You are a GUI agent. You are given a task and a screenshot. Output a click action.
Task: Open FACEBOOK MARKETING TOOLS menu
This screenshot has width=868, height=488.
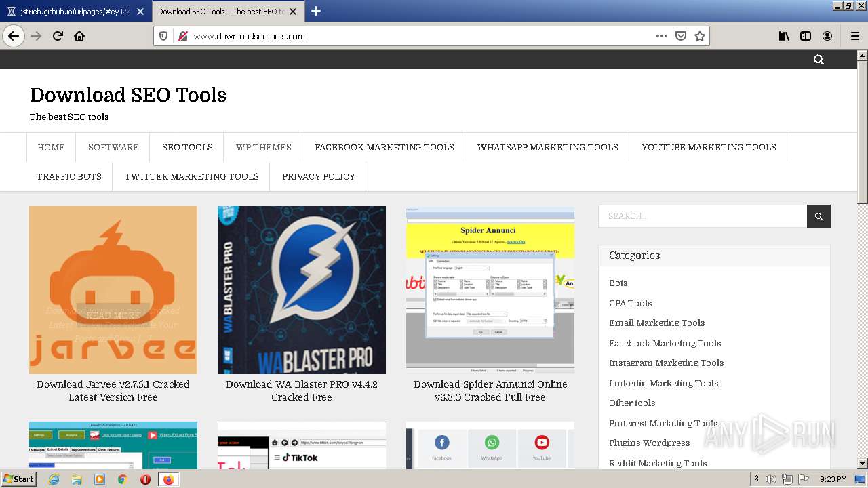(384, 147)
